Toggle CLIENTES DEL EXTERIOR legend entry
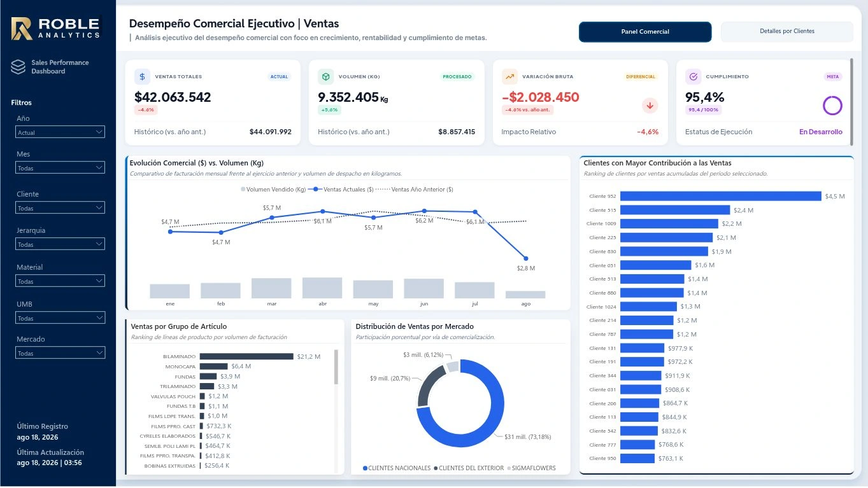This screenshot has height=488, width=868. 469,468
